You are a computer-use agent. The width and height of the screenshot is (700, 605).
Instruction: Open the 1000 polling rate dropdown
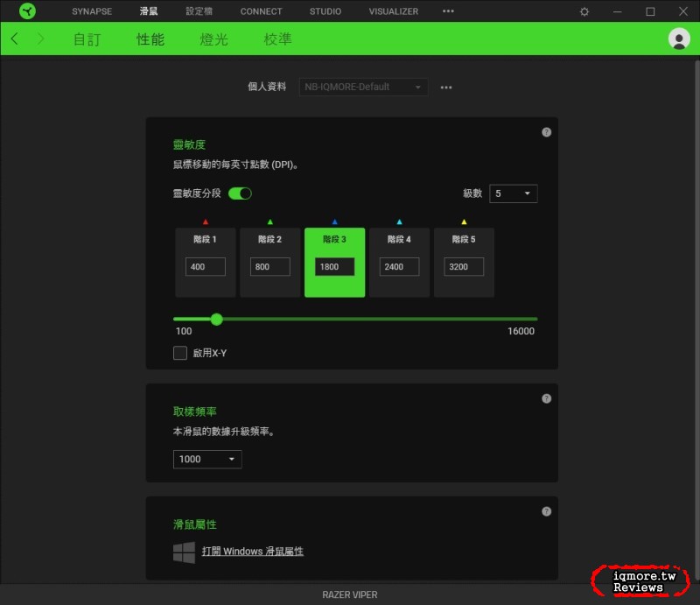tap(206, 459)
